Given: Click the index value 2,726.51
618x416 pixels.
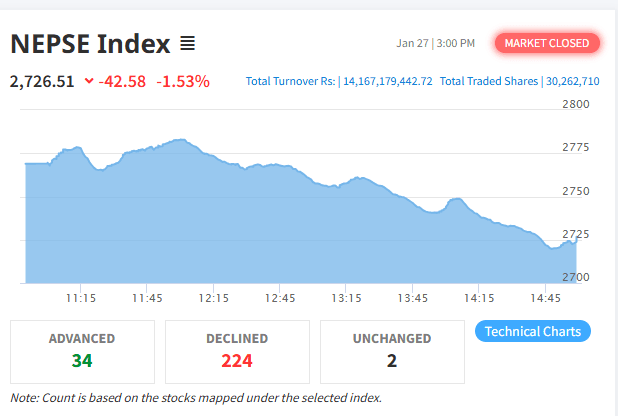Looking at the screenshot, I should coord(42,82).
